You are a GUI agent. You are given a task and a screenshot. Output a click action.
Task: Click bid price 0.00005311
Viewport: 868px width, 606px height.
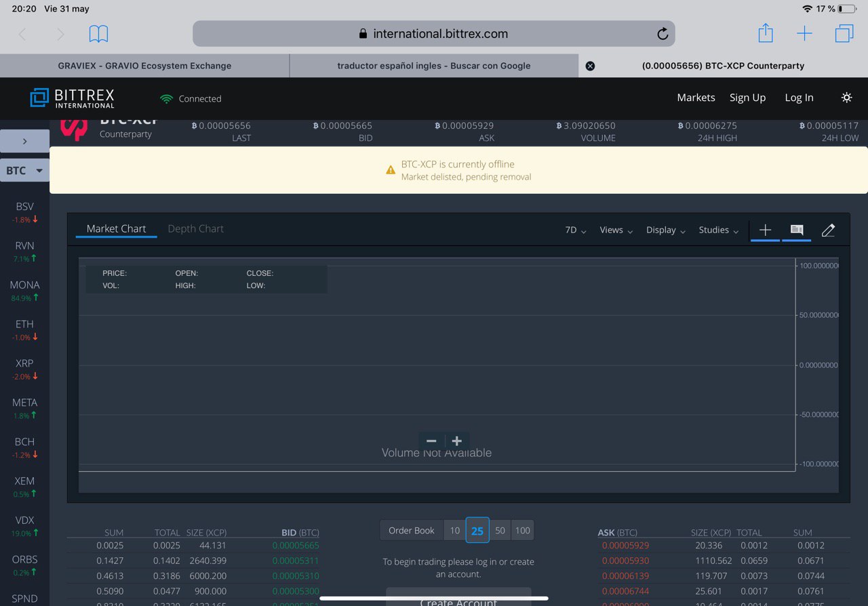(296, 561)
